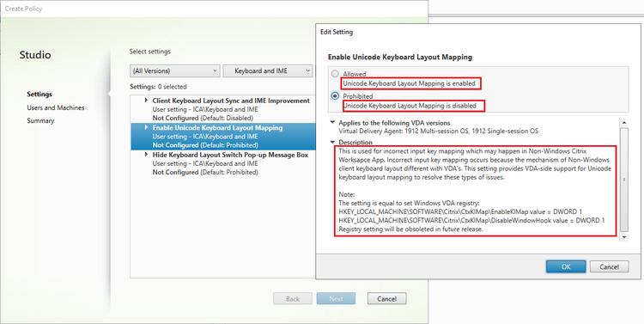Click the DisableWindowHook registry line

click(x=471, y=220)
